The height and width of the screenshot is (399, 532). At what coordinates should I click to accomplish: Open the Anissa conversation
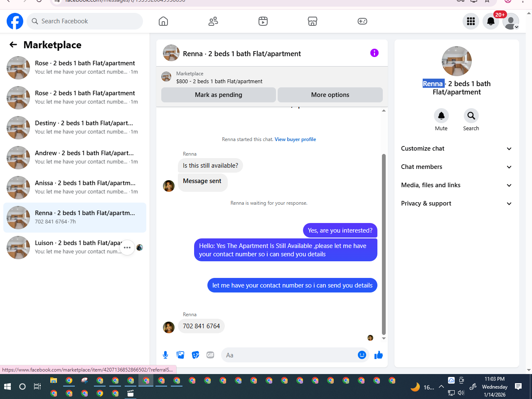(x=75, y=188)
